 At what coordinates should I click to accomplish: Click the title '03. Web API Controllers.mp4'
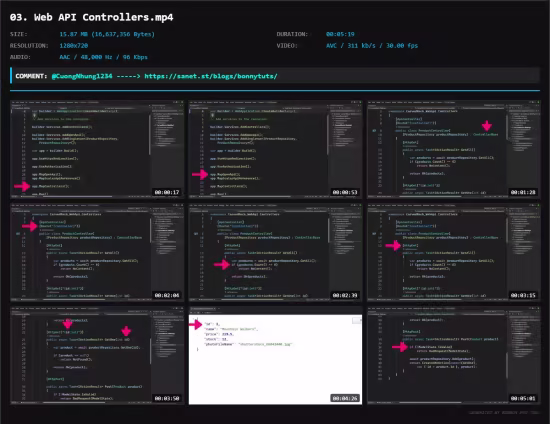(92, 18)
